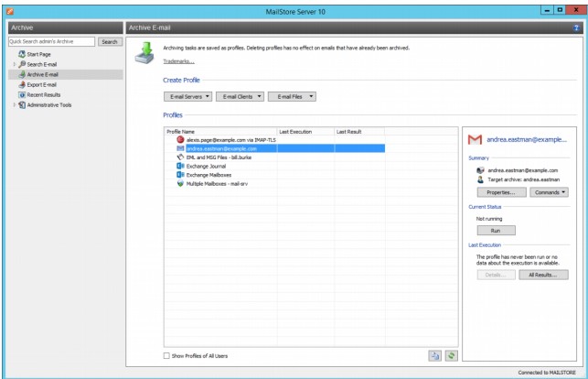
Task: Click the Properties button
Action: click(501, 192)
